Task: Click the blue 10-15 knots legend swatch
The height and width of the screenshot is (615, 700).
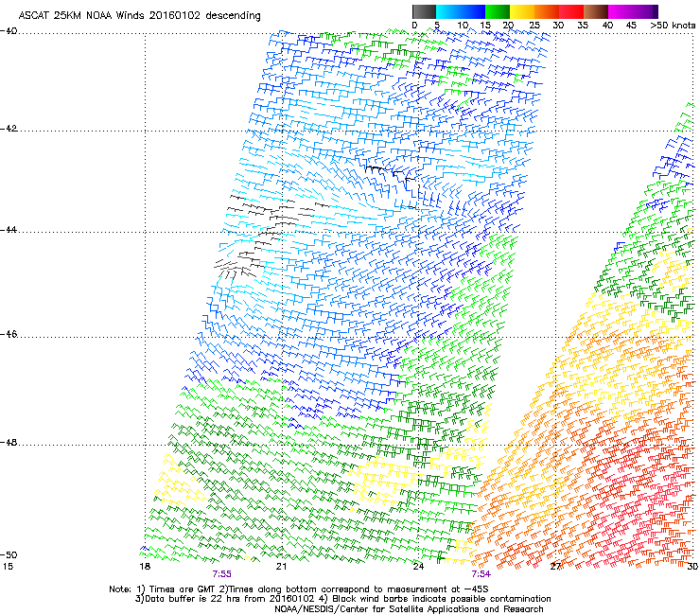Action: point(472,11)
